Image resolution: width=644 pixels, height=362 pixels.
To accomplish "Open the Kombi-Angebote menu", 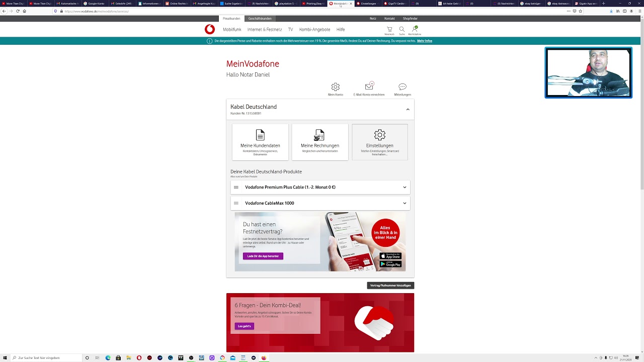I will [x=314, y=30].
